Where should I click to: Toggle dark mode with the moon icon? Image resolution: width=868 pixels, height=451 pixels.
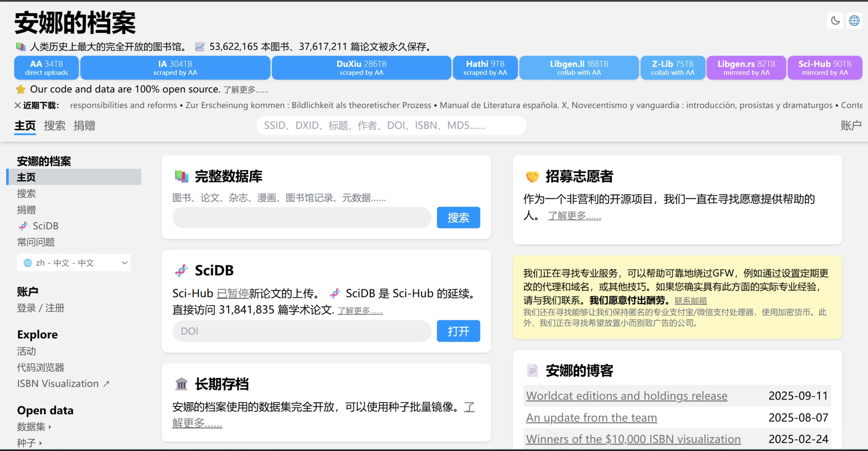click(835, 20)
